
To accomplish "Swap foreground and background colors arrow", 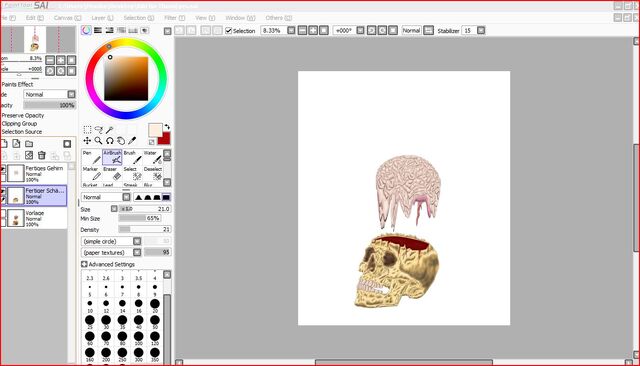I will (x=167, y=127).
